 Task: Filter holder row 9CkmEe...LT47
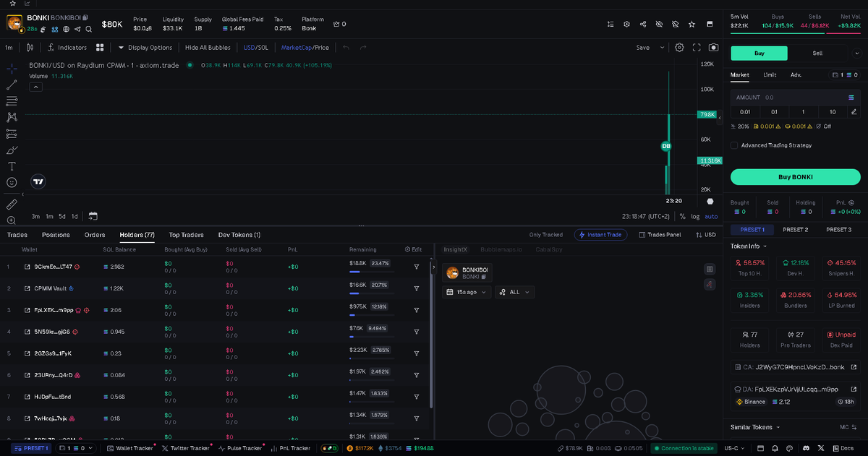click(x=417, y=267)
